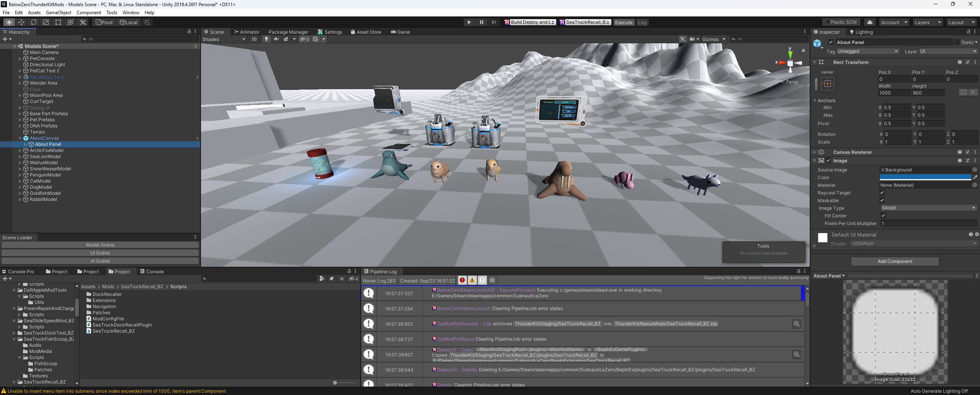Select the View (eye) tool in toolbar
980x395 pixels.
pos(9,22)
